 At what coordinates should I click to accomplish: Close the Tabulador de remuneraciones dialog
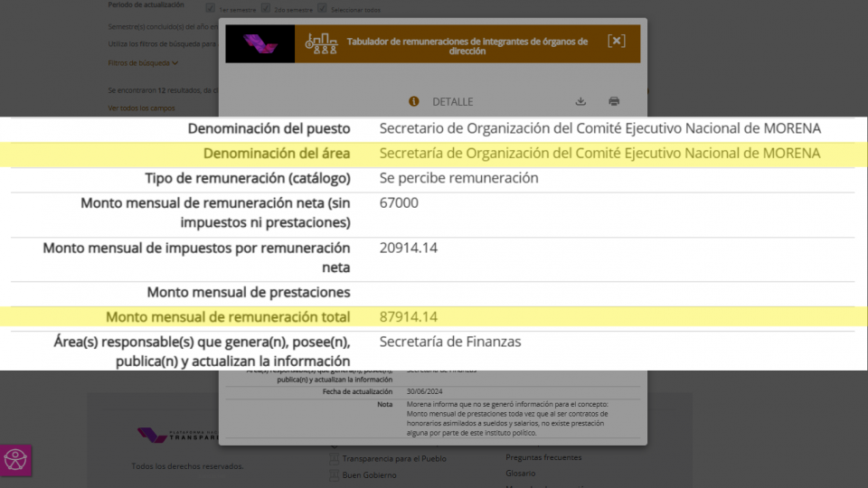pyautogui.click(x=616, y=41)
